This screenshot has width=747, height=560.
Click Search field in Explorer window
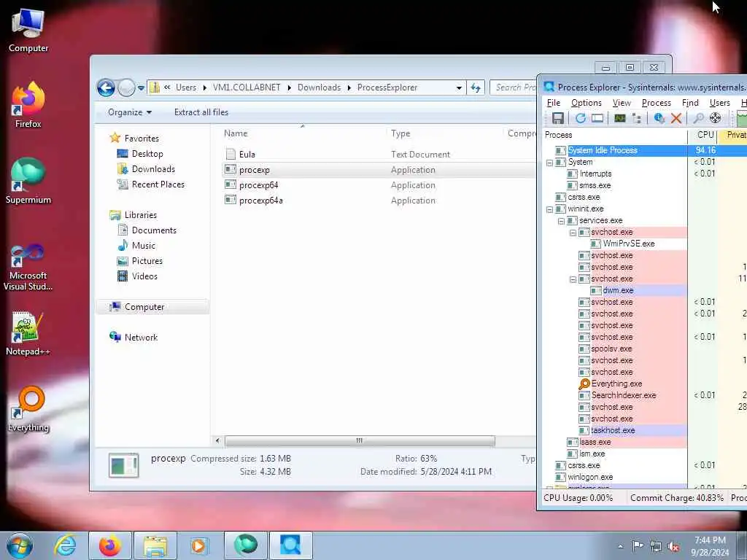[x=514, y=87]
